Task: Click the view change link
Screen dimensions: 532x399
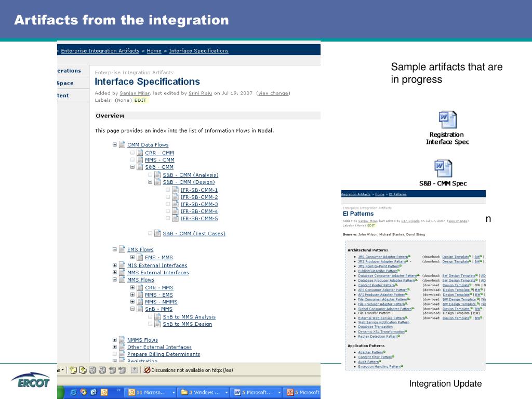Action: pos(273,93)
